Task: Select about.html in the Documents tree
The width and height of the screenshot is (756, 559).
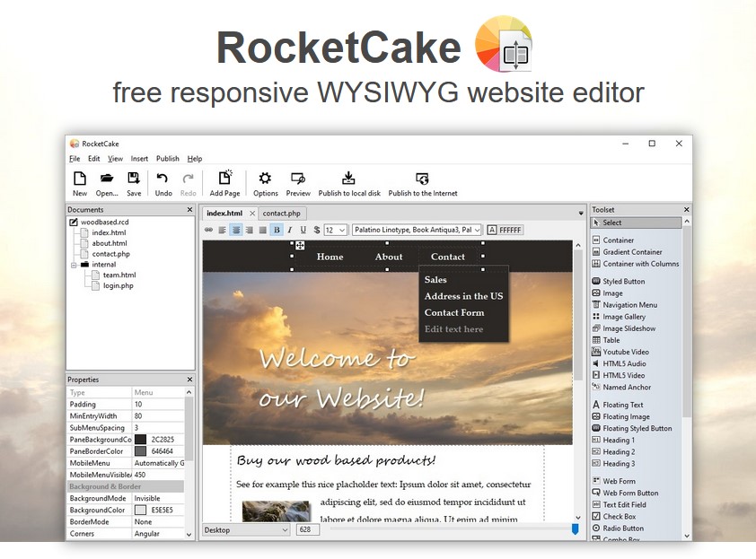Action: [109, 243]
